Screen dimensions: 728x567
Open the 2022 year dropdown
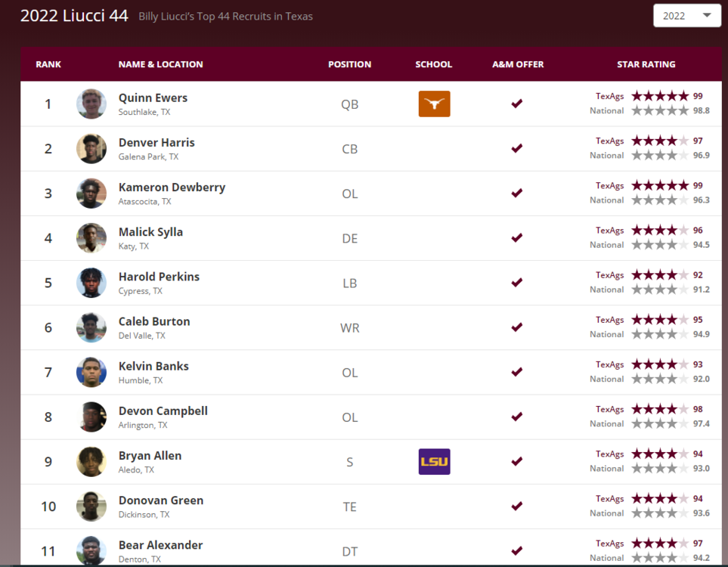point(686,16)
